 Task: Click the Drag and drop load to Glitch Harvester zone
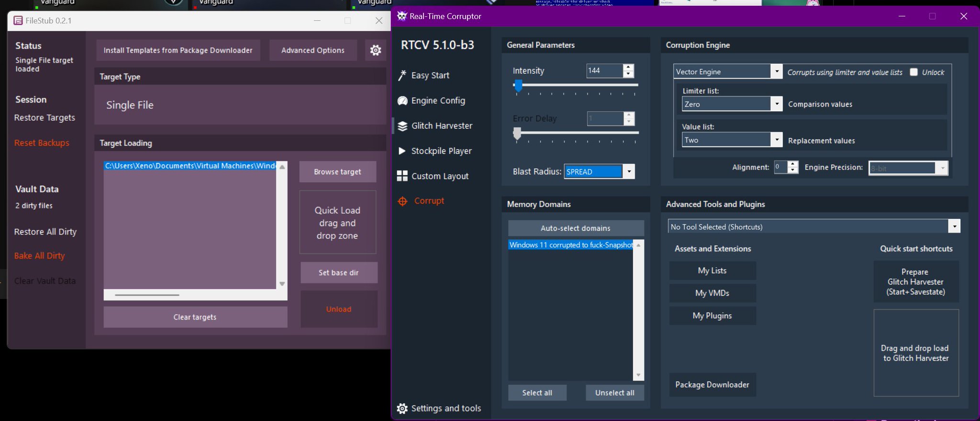click(916, 353)
